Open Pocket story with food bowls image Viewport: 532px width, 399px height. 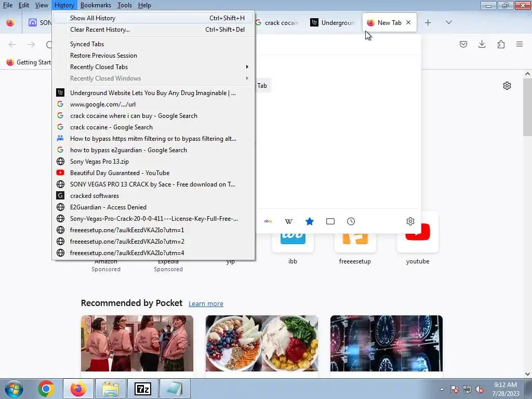point(262,343)
